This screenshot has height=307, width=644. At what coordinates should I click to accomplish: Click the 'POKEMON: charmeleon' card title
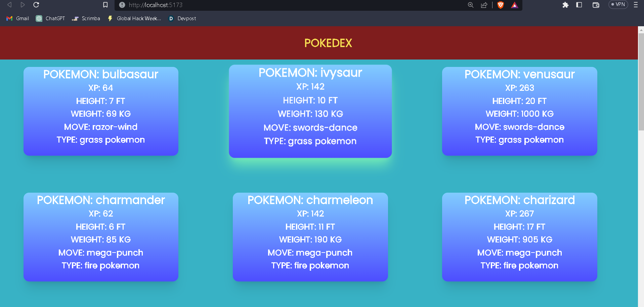coord(310,200)
